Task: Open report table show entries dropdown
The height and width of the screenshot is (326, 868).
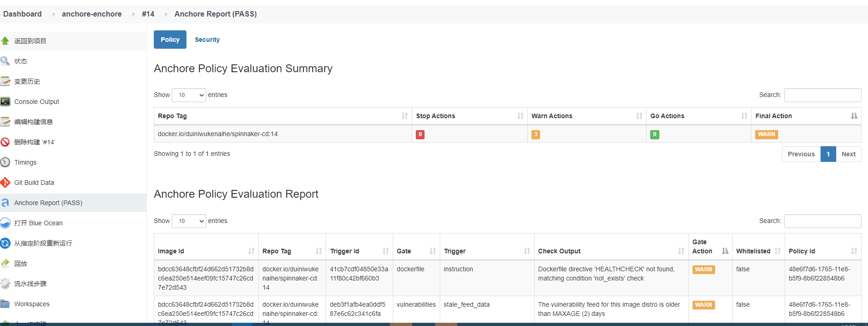Action: (x=189, y=221)
